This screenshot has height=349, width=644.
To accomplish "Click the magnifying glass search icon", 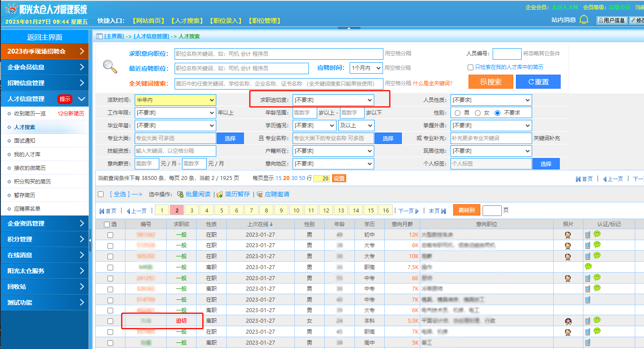I will (110, 66).
